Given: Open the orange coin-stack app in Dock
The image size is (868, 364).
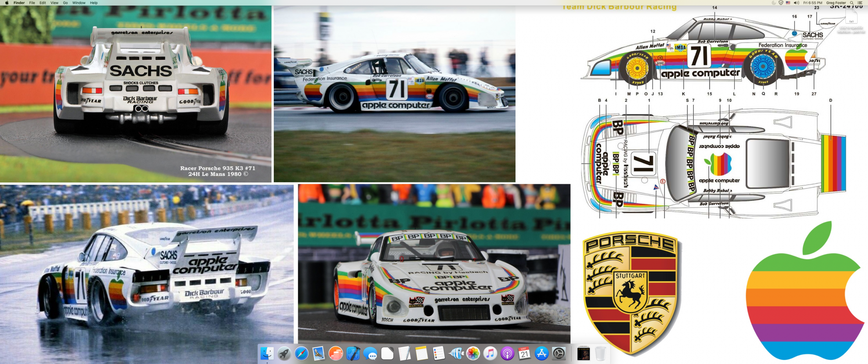Looking at the screenshot, I should (335, 353).
